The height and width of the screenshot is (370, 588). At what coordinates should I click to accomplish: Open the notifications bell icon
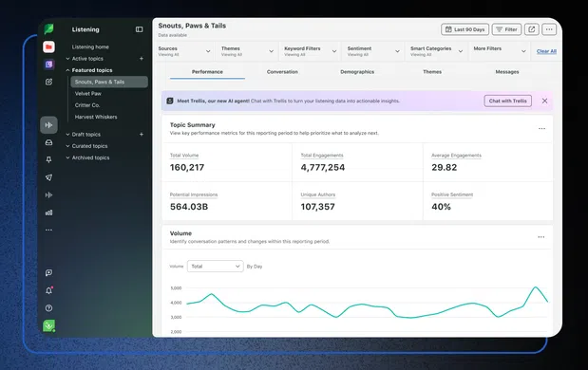(x=48, y=290)
